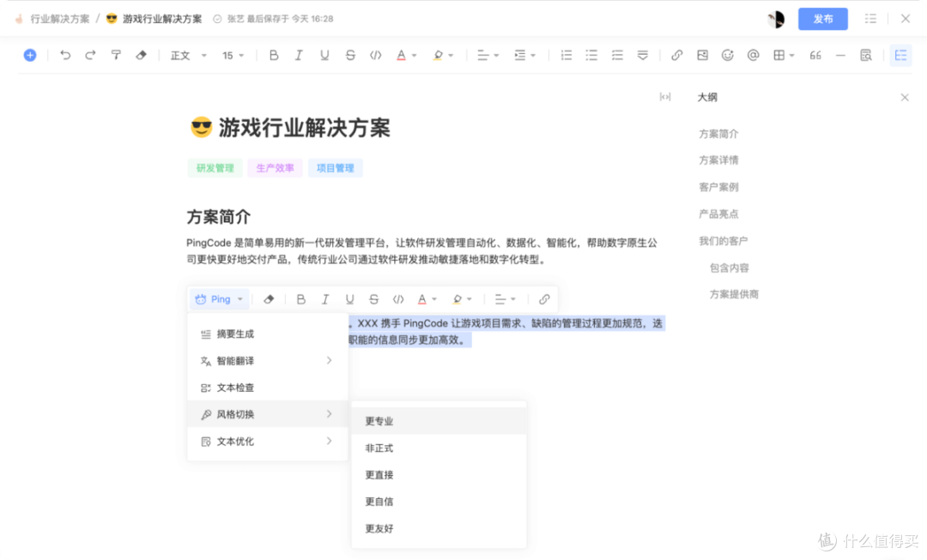This screenshot has width=927, height=560.
Task: Mention someone with the @ icon
Action: coord(753,56)
